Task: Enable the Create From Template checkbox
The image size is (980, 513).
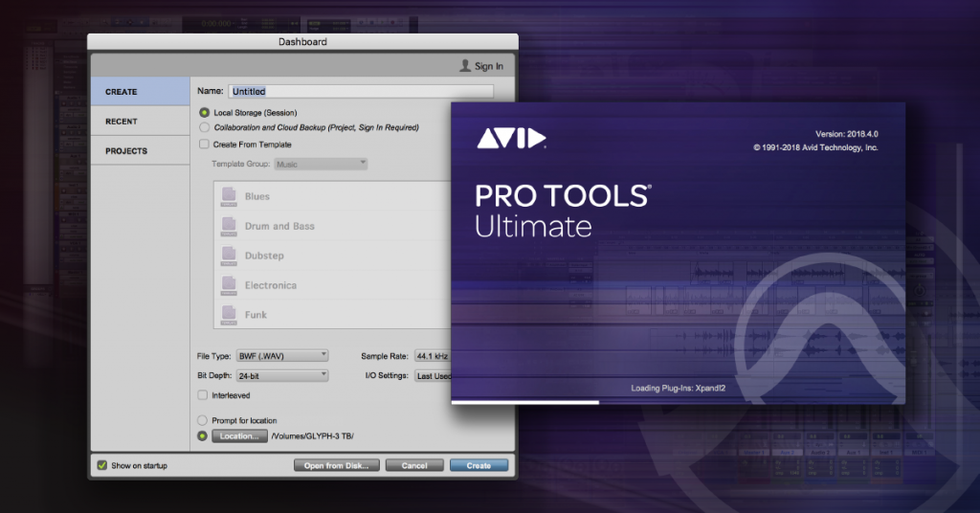Action: coord(203,145)
